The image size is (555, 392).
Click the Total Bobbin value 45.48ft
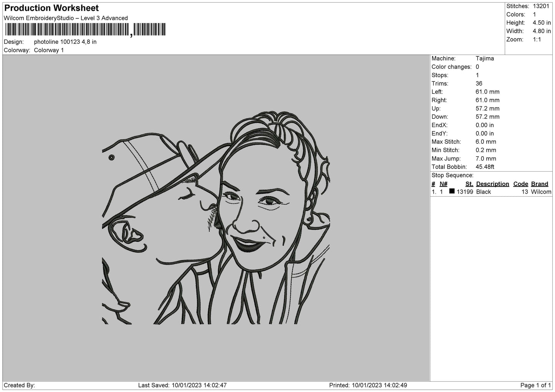pos(485,167)
